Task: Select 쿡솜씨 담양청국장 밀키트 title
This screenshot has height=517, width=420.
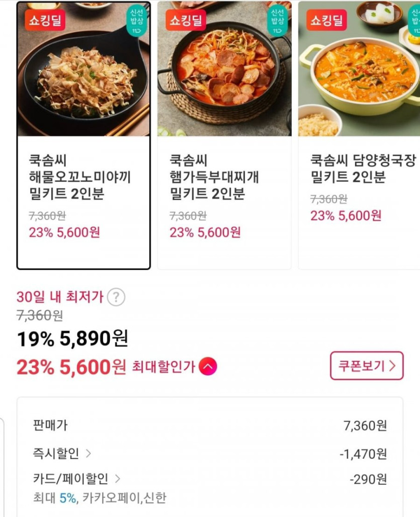Action: [x=363, y=169]
